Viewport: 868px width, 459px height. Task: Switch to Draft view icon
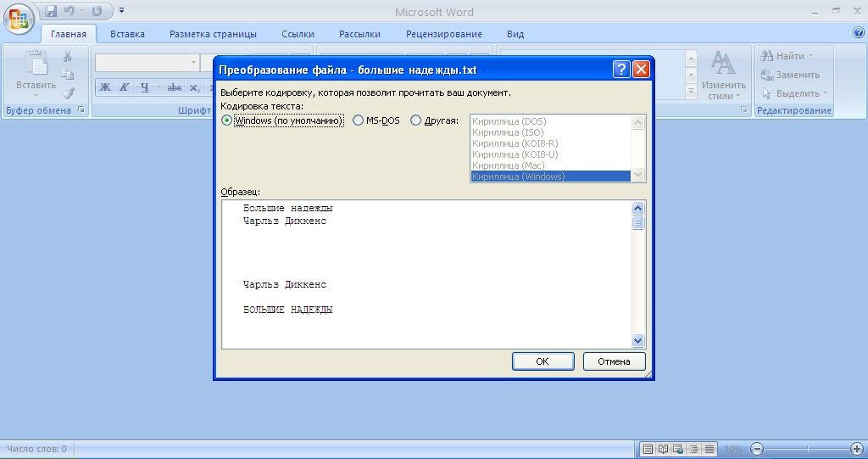709,449
